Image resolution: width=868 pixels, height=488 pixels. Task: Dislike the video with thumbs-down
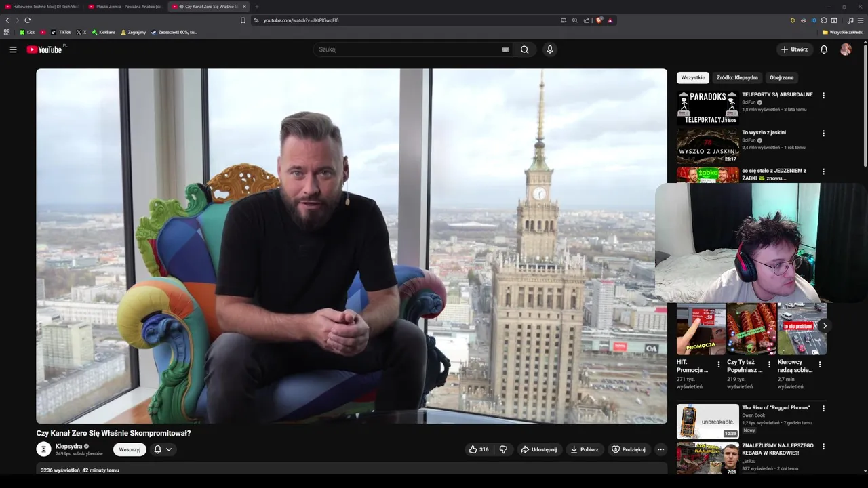tap(503, 449)
